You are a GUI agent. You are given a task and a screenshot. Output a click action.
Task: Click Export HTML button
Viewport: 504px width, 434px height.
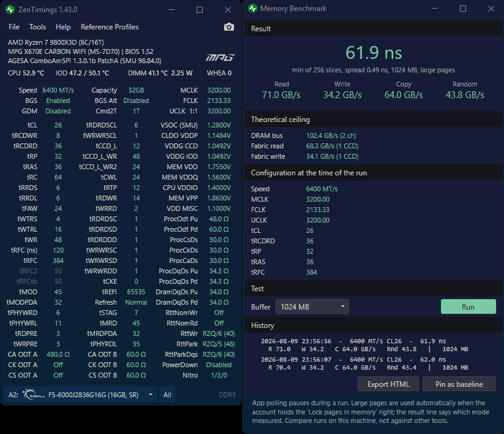[x=388, y=384]
